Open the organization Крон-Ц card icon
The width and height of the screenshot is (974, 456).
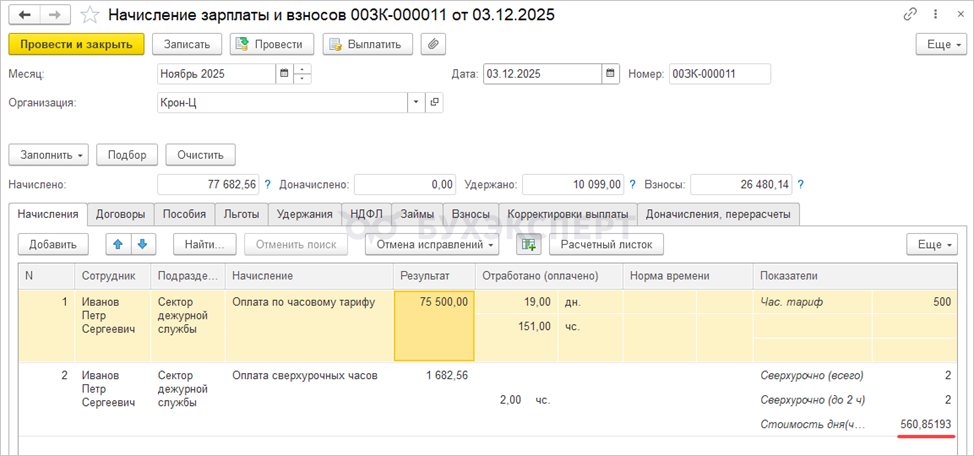435,103
